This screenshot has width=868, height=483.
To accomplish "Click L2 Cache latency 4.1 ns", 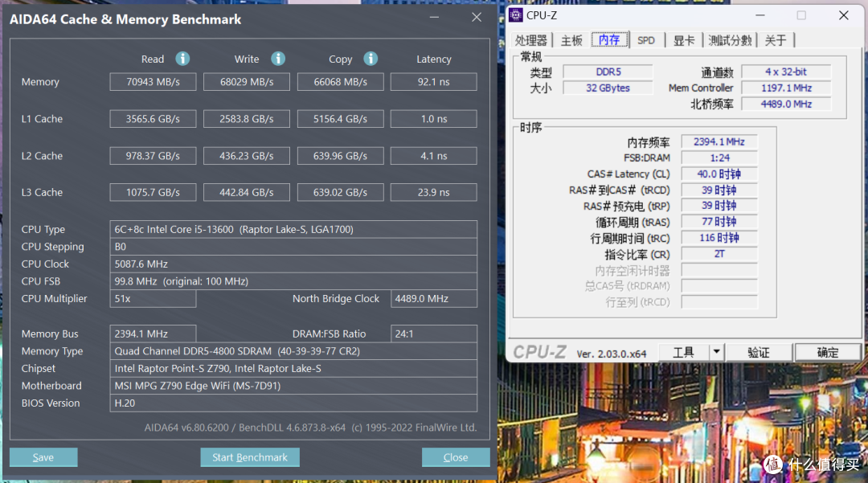I will click(433, 156).
